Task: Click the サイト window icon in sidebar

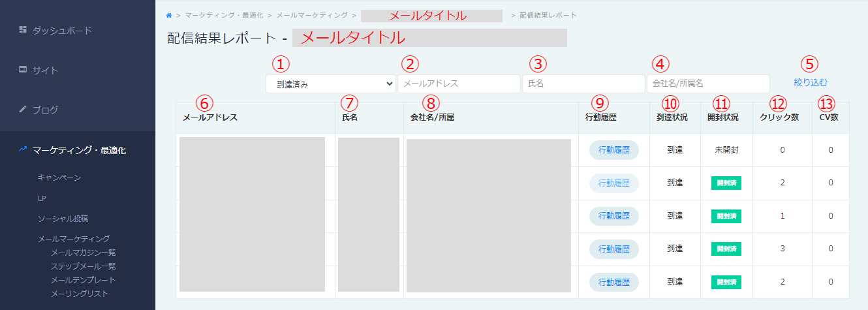Action: pos(23,70)
